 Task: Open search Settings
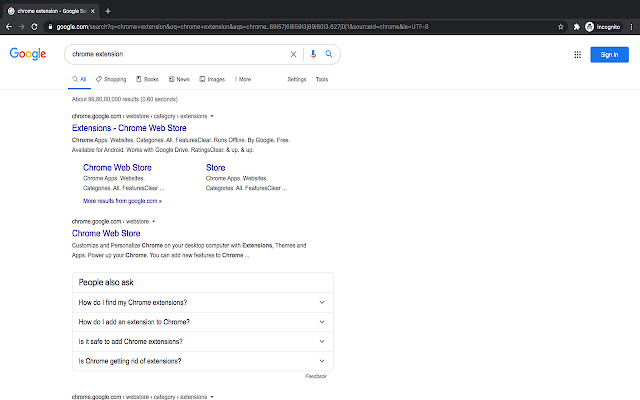coord(297,79)
